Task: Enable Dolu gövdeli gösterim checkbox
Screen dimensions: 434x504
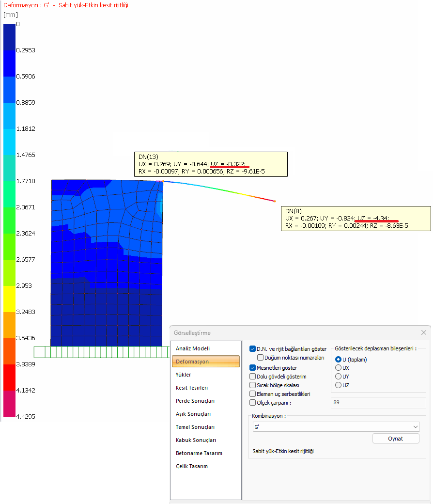Action: 252,377
